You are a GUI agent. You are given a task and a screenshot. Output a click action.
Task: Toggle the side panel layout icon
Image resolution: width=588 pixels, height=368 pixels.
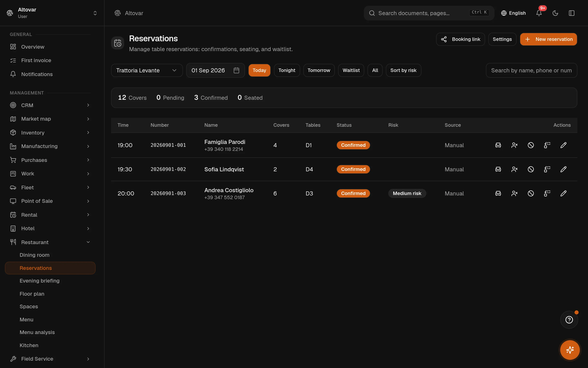point(571,13)
